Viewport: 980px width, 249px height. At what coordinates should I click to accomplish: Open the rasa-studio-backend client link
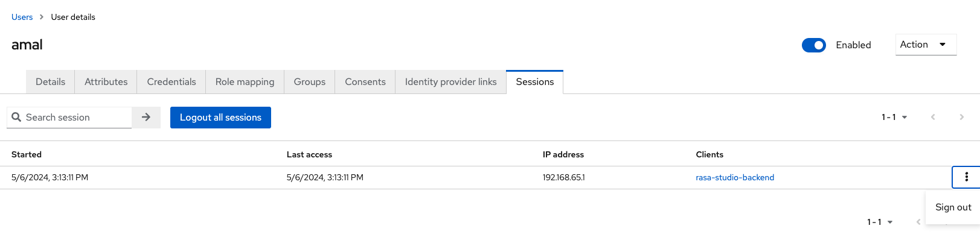(x=735, y=177)
